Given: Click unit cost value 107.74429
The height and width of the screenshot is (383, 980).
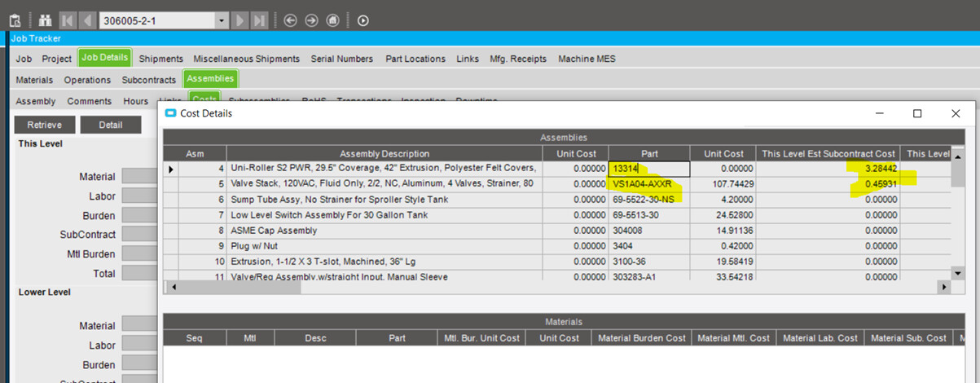Looking at the screenshot, I should (723, 184).
